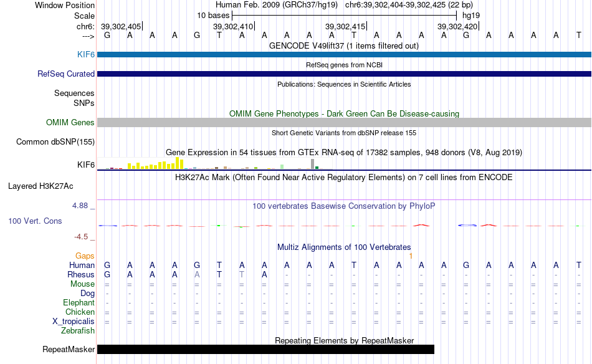The height and width of the screenshot is (364, 592).
Task: Click the hg19 label beside scale bar
Action: click(x=471, y=16)
